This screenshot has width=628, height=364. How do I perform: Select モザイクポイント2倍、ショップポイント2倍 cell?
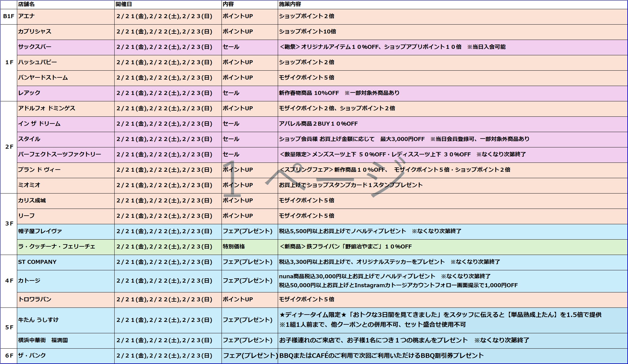(x=453, y=109)
